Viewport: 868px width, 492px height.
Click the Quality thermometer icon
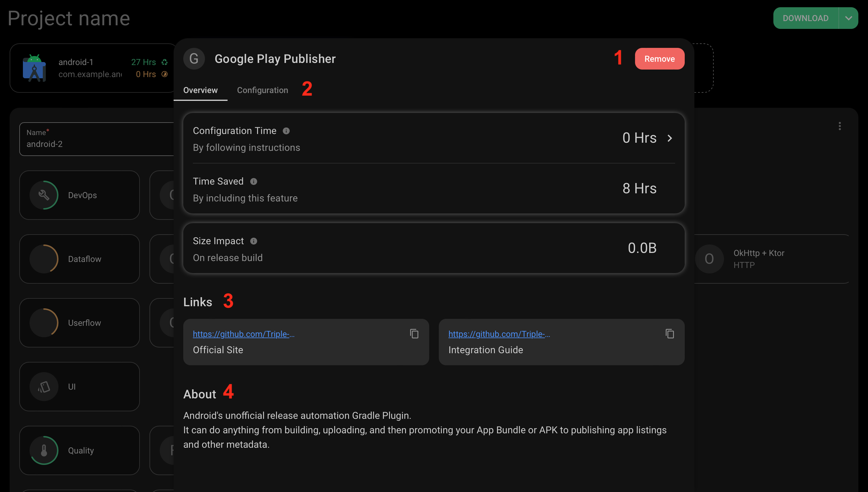(x=44, y=450)
